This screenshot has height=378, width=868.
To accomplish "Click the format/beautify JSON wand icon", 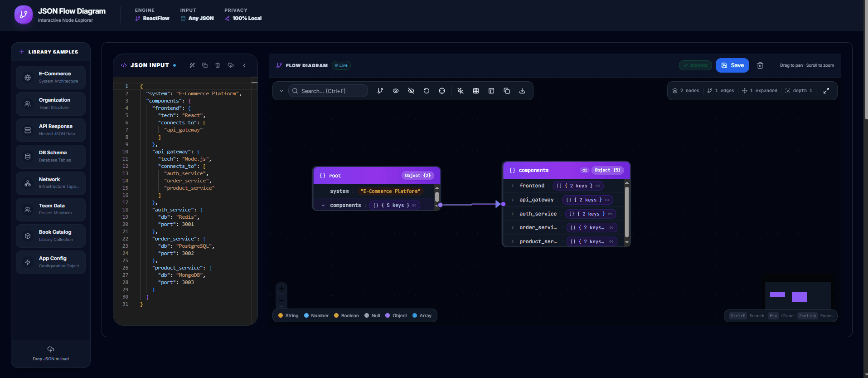I will pyautogui.click(x=192, y=65).
